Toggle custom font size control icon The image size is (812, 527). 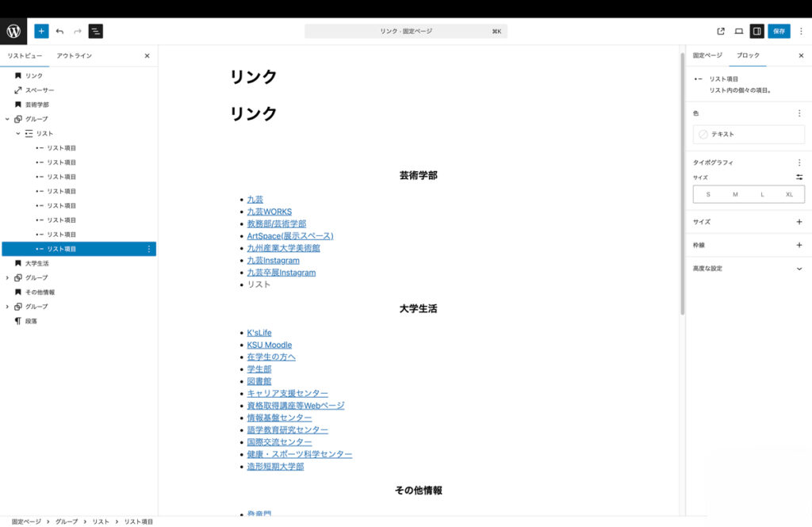pyautogui.click(x=799, y=178)
